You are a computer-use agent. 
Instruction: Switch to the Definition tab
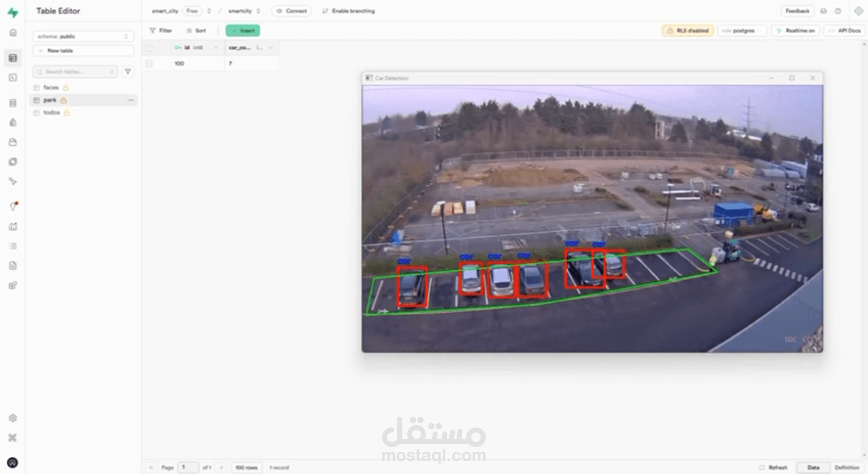847,467
